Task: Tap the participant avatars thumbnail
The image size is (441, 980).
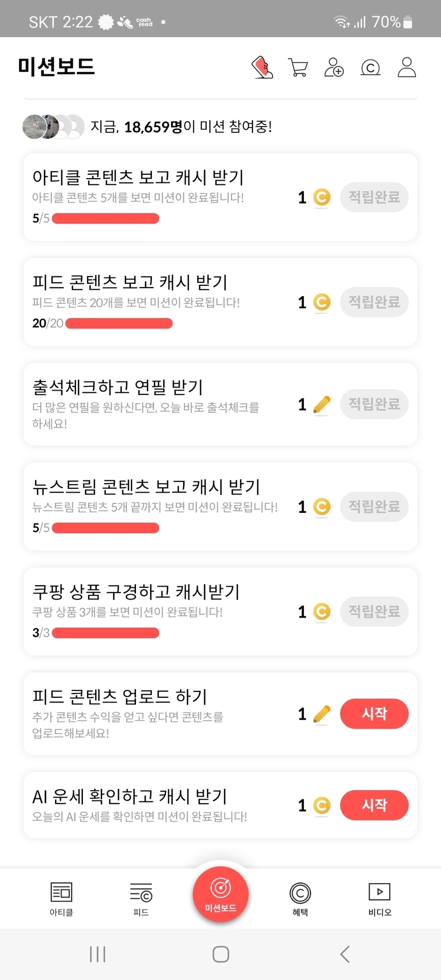Action: click(x=53, y=126)
